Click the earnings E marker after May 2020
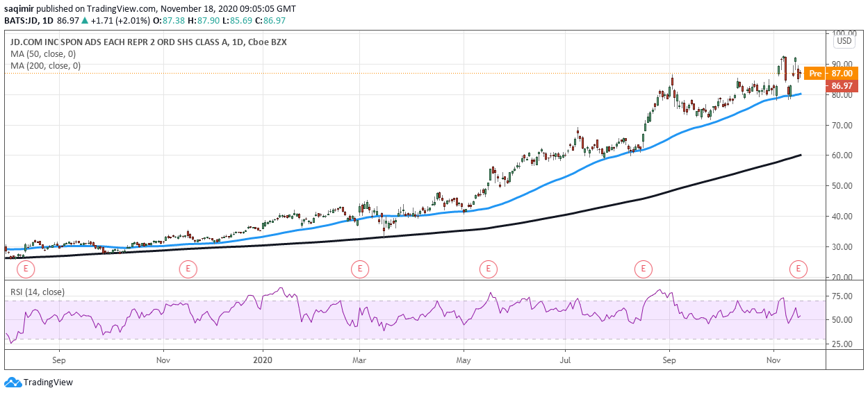 [489, 268]
